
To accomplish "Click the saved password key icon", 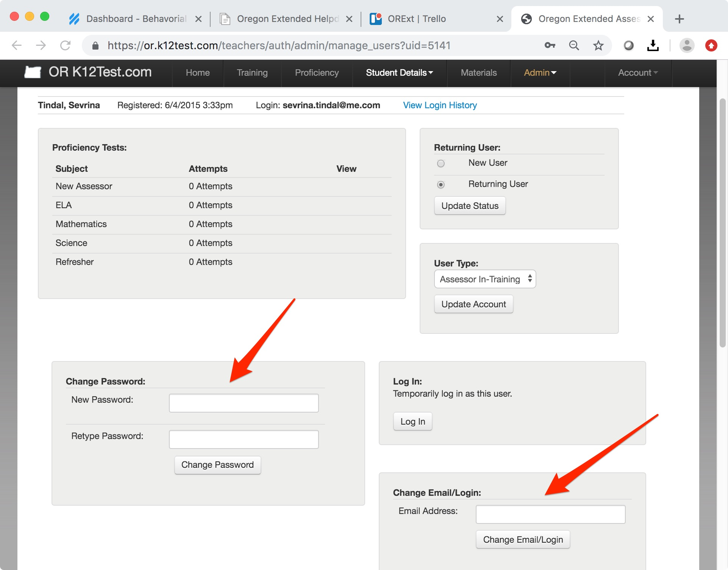I will (550, 46).
